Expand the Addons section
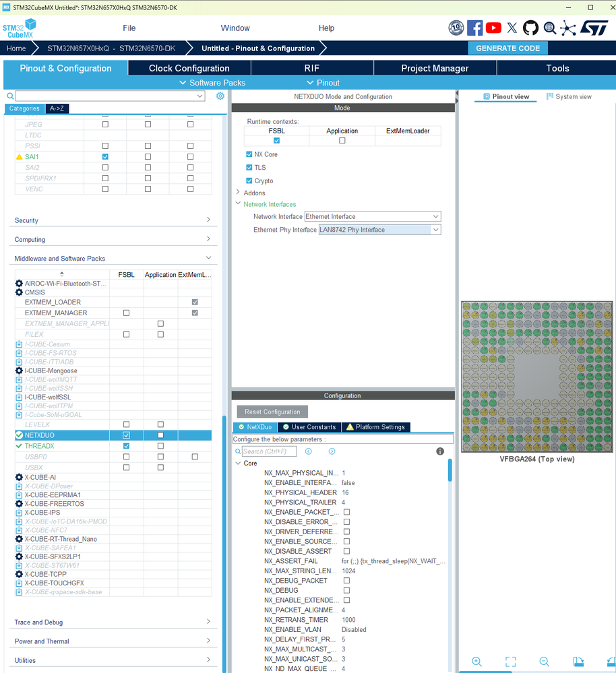Screen dimensions: 616x673 (x=238, y=192)
